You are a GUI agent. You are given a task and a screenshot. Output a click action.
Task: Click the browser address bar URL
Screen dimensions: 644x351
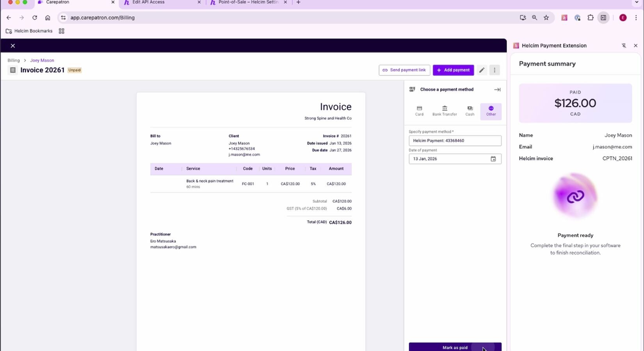tap(103, 18)
